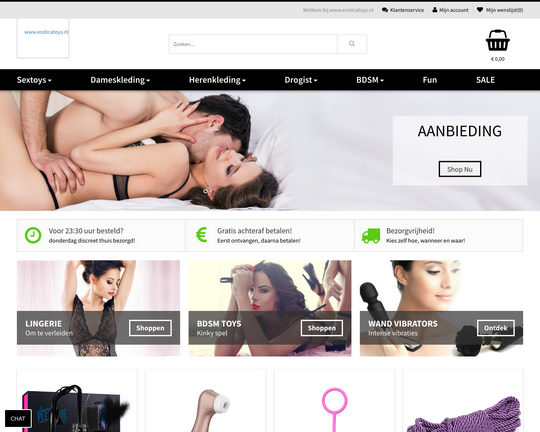This screenshot has width=540, height=432.
Task: Click Shoppen on the Lingerie banner
Action: 150,328
